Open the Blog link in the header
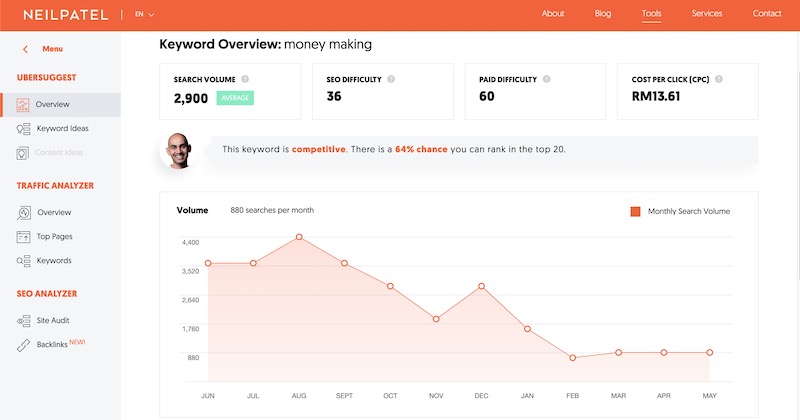 click(603, 14)
